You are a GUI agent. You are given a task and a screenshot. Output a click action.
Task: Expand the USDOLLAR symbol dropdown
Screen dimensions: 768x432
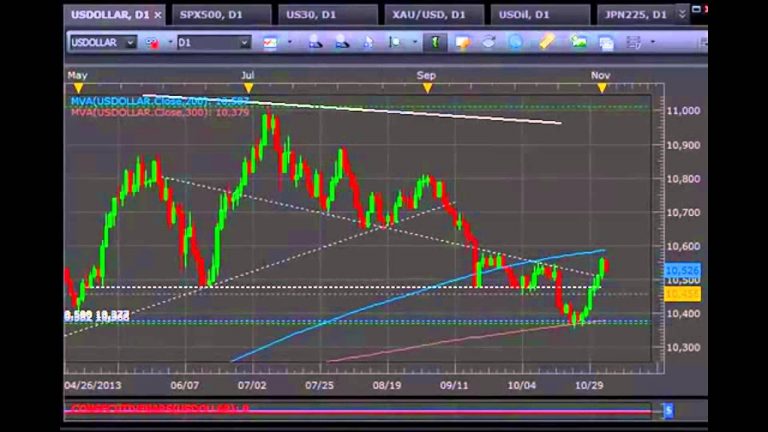[x=129, y=43]
